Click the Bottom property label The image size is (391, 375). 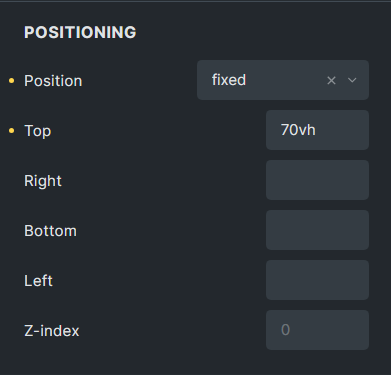(50, 231)
